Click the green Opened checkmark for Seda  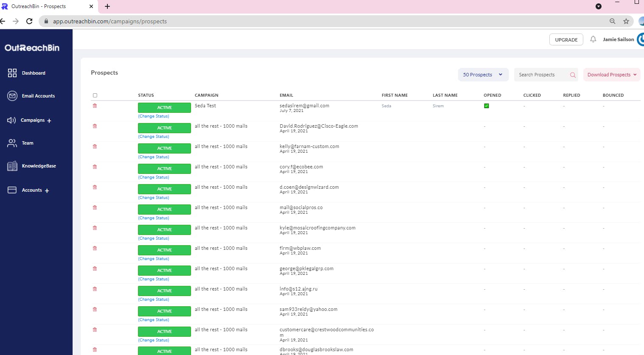[x=487, y=106]
